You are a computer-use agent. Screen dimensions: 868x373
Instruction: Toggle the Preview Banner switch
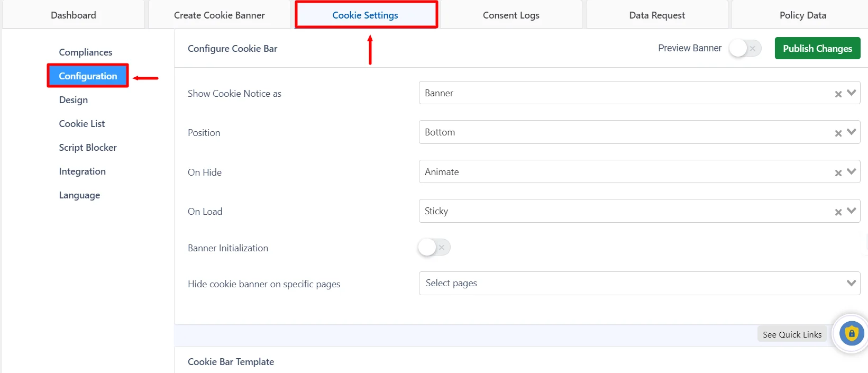coord(745,48)
